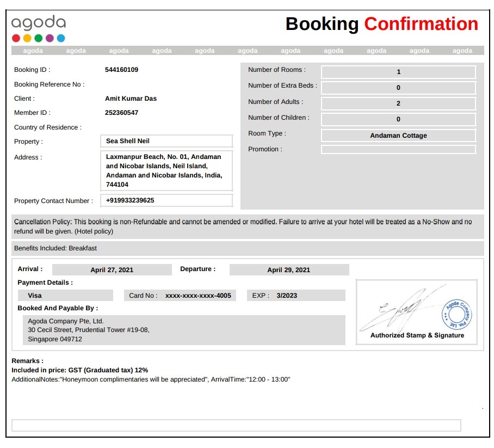Click the Departure label
Screen dimensions: 494x448
coord(198,269)
